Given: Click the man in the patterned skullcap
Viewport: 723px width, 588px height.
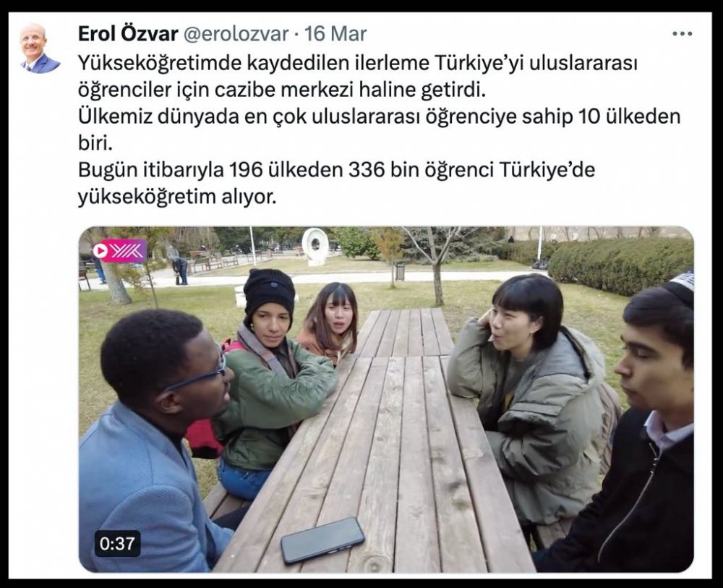Looking at the screenshot, I should coord(636,425).
